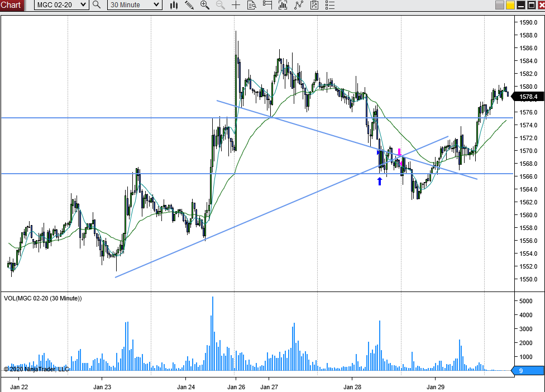Screen dimensions: 545x392
Task: Open the MGC 02-20 instrument selector dropdown
Action: pyautogui.click(x=61, y=5)
